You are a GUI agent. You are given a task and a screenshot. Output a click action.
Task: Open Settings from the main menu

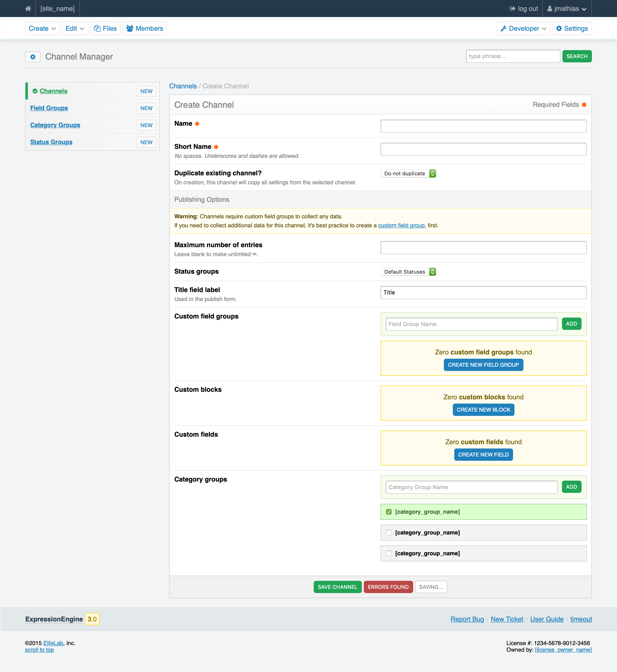coord(572,28)
